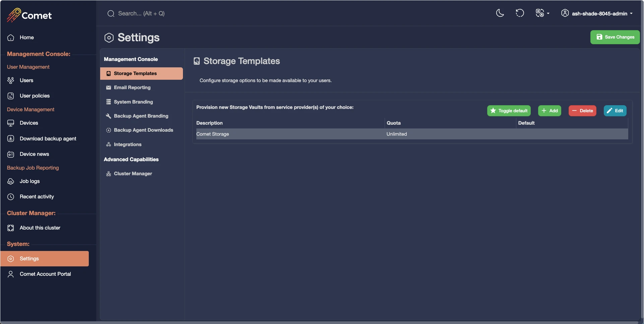Click User policies document icon

tap(11, 96)
